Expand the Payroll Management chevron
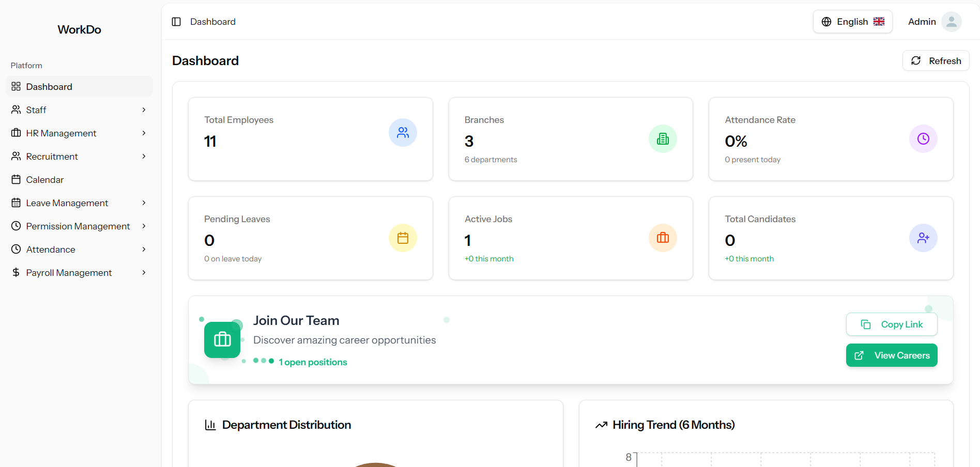The width and height of the screenshot is (980, 467). pos(144,272)
